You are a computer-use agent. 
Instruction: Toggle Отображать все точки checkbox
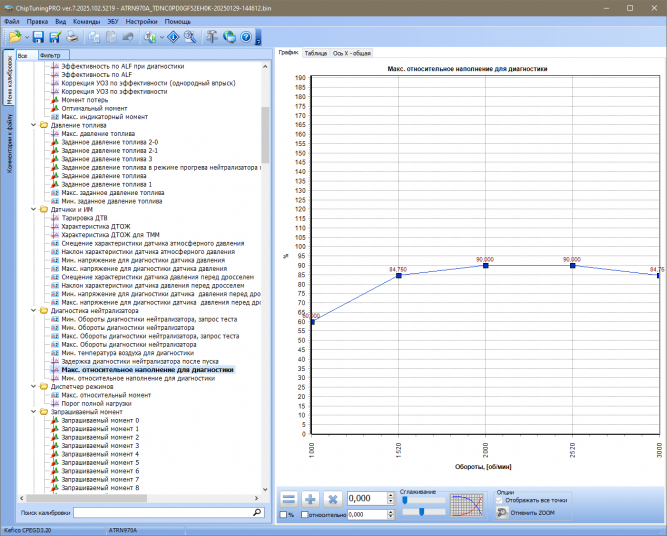(499, 500)
